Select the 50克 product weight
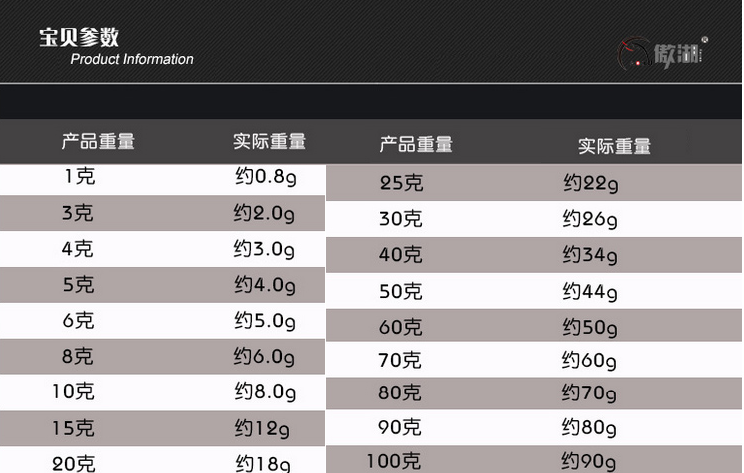Viewport: 744px width, 473px height. coord(400,291)
